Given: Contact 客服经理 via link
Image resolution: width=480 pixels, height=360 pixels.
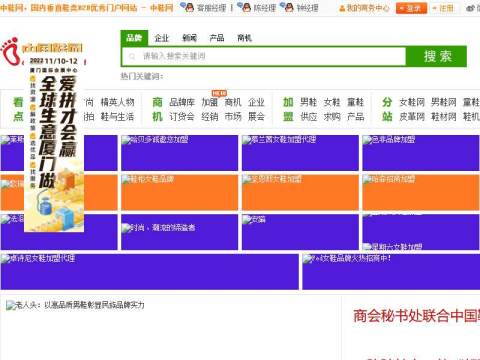Looking at the screenshot, I should tap(212, 8).
